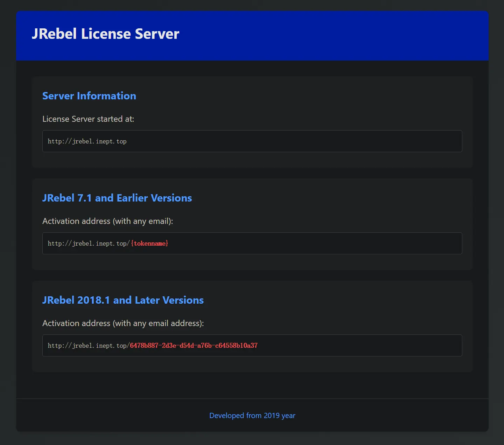Click the URL prefix before {tokenname}
504x445 pixels.
[x=89, y=243]
